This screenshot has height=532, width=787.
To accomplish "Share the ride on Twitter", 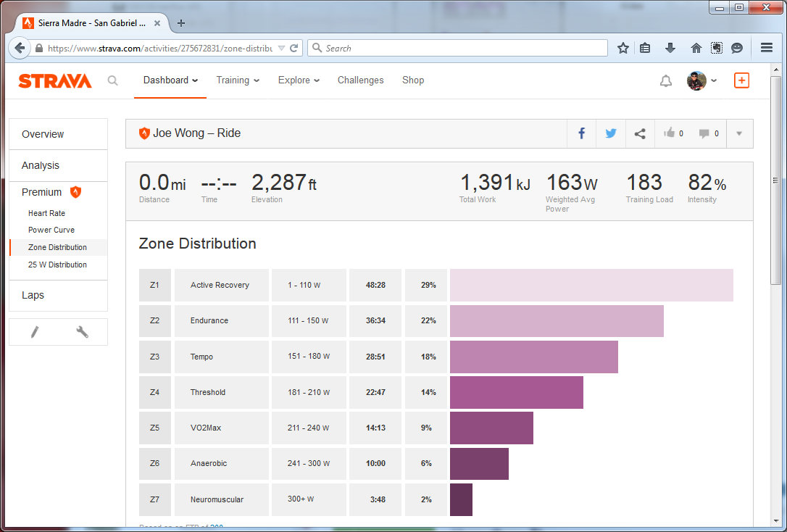I will point(611,133).
